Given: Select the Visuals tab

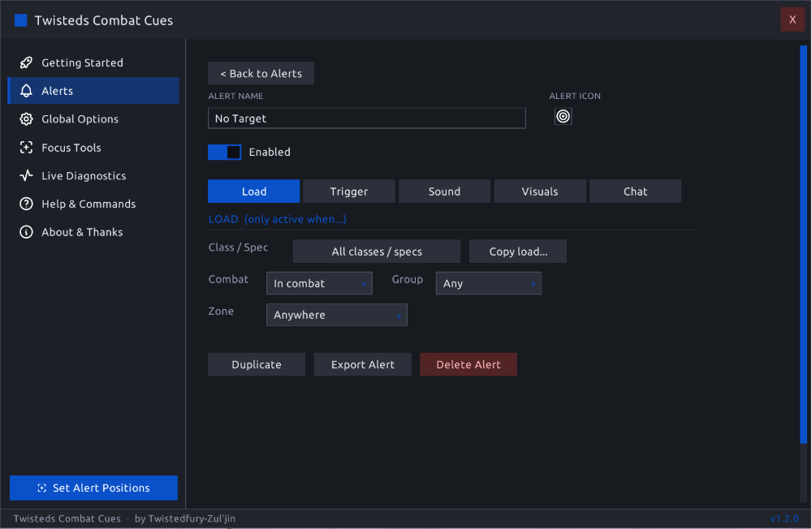Looking at the screenshot, I should click(540, 191).
